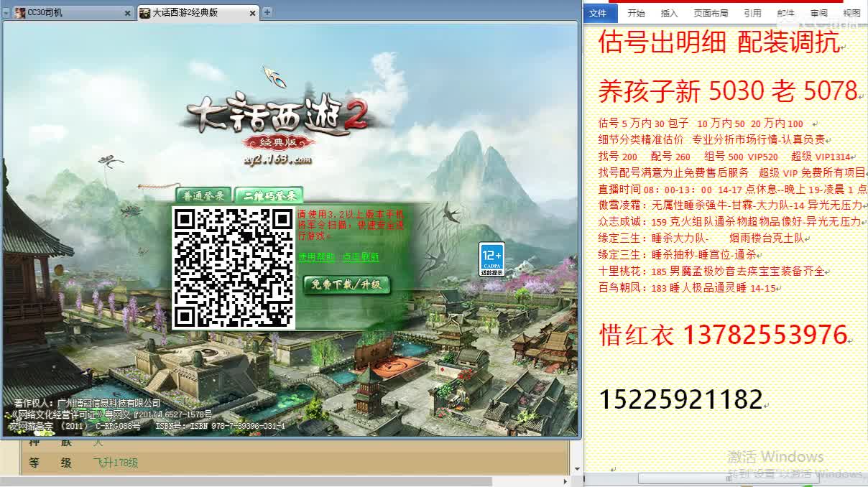Click the 飞升178级 level value
The image size is (868, 487).
pos(116,463)
